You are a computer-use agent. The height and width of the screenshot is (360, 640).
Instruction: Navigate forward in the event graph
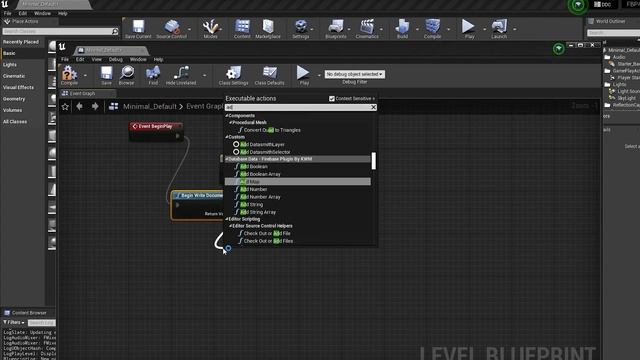click(95, 107)
